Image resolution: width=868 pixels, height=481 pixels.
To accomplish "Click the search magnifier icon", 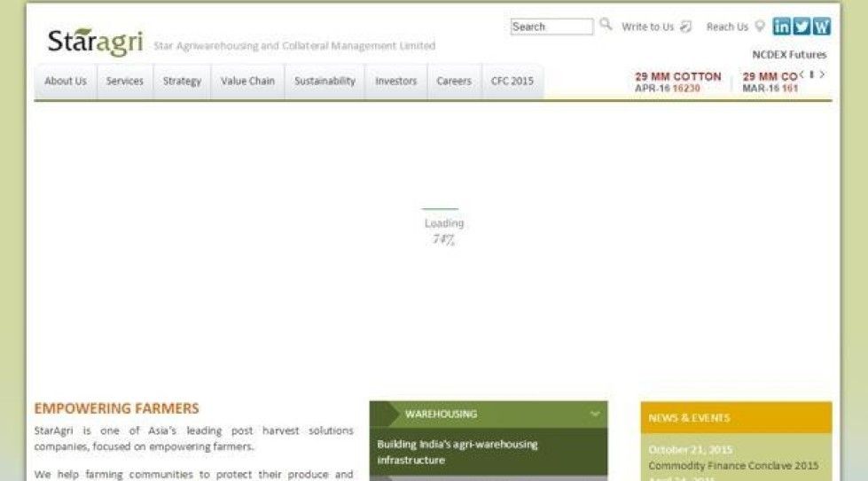I will click(x=606, y=25).
